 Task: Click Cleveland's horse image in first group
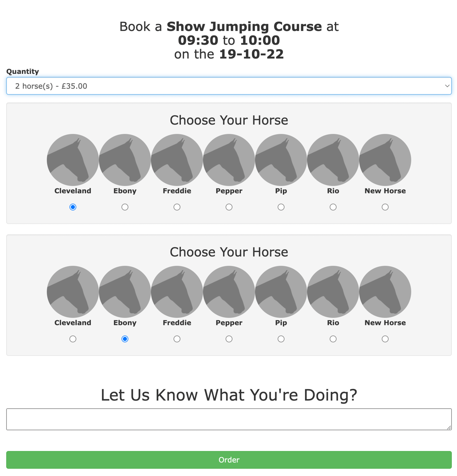coord(73,160)
